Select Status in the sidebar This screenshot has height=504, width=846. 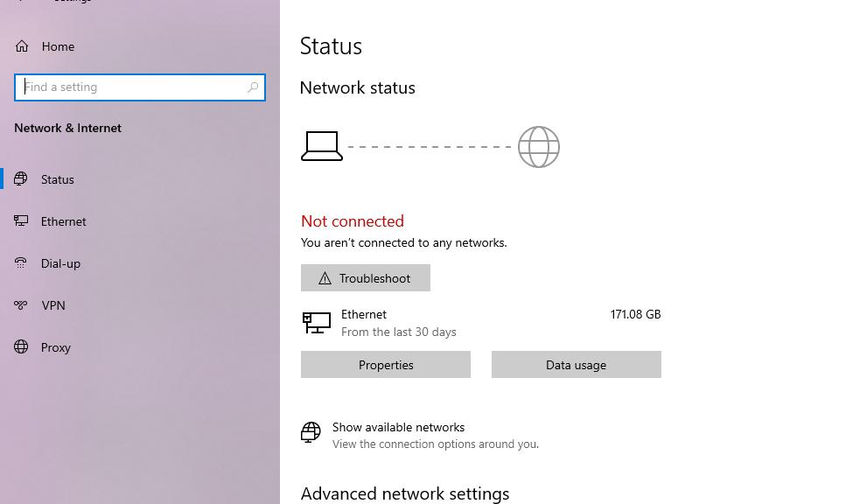point(58,179)
